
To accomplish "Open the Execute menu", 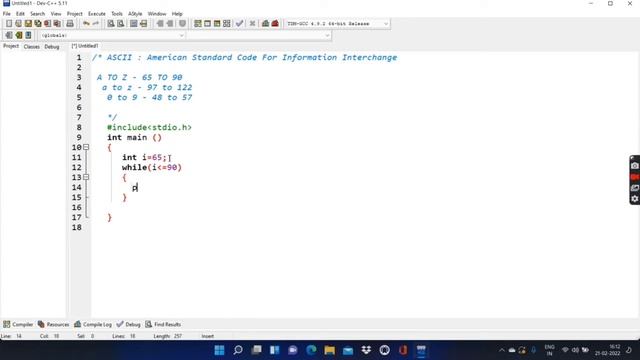I will click(97, 14).
